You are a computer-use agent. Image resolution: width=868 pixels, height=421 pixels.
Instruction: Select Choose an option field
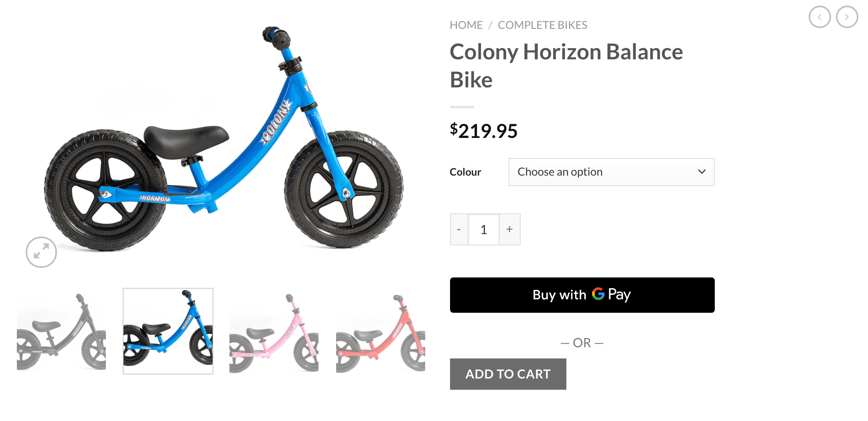point(582,172)
